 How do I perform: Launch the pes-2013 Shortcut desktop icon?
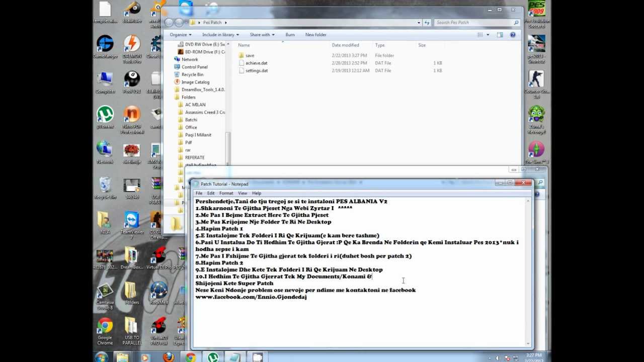point(537,50)
